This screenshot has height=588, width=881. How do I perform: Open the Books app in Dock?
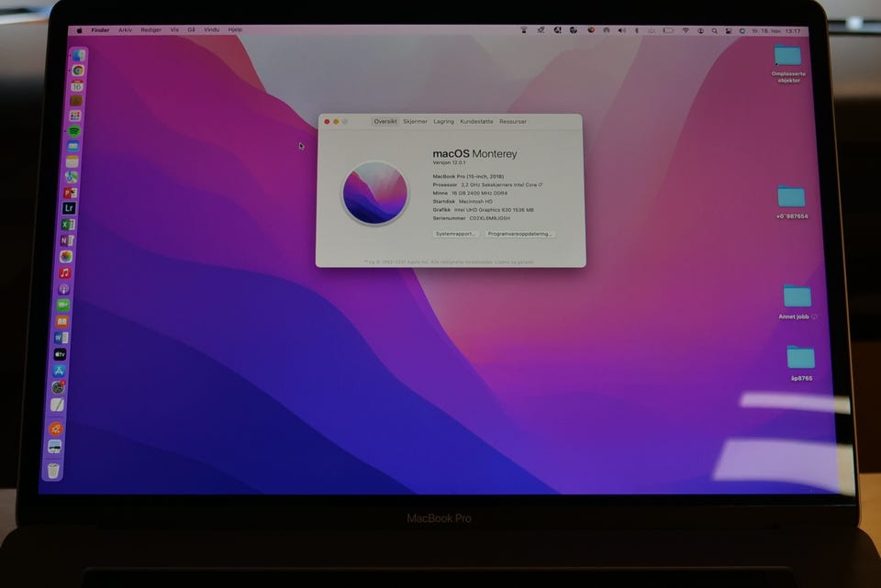click(x=61, y=321)
